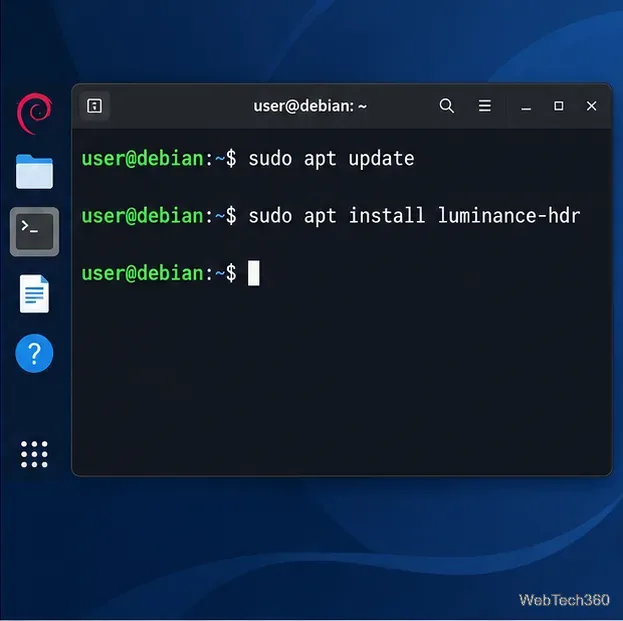Close the terminal window
The height and width of the screenshot is (621, 623).
(x=592, y=106)
